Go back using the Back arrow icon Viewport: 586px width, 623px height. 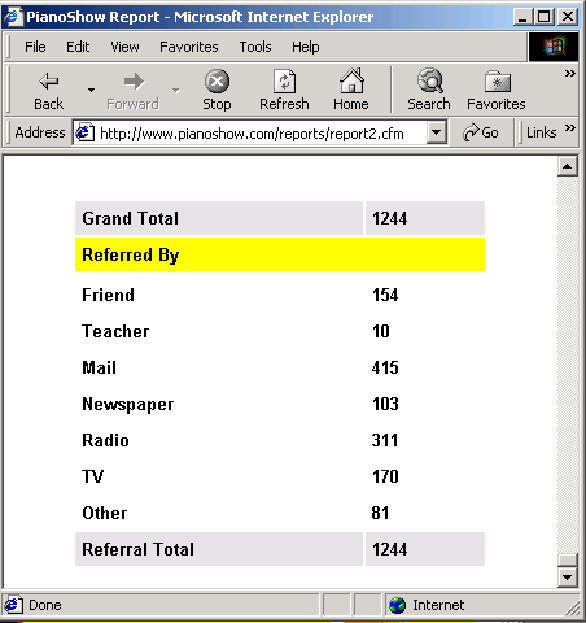49,81
